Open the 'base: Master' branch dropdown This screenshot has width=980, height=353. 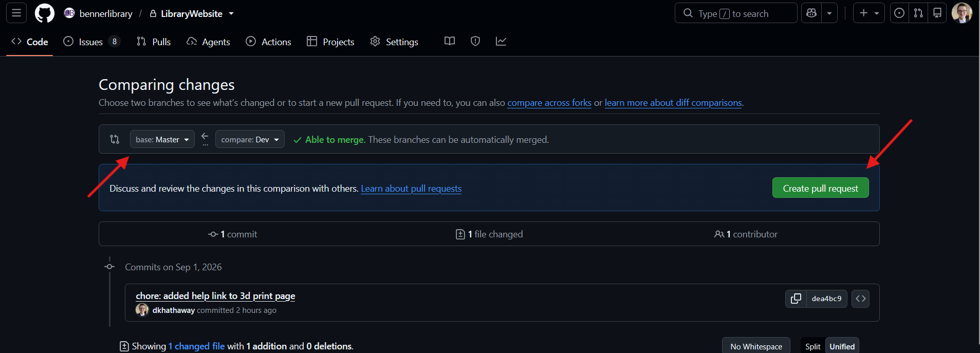tap(162, 139)
